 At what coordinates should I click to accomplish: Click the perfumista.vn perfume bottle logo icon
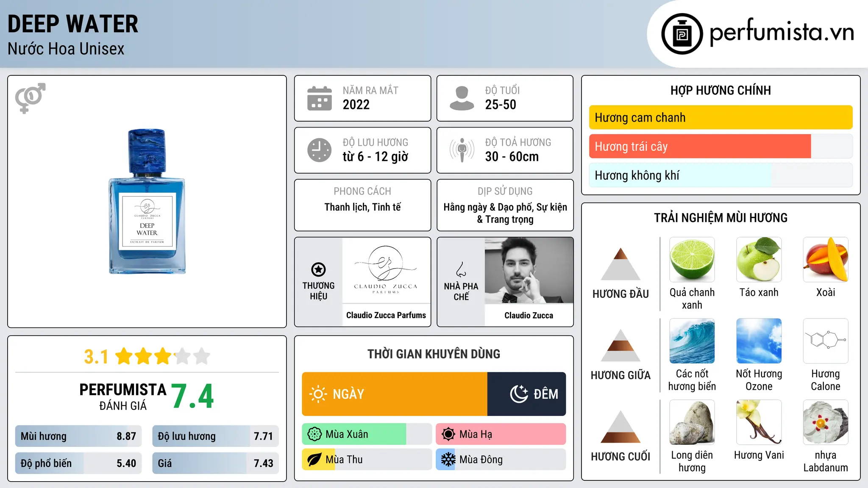click(x=682, y=34)
